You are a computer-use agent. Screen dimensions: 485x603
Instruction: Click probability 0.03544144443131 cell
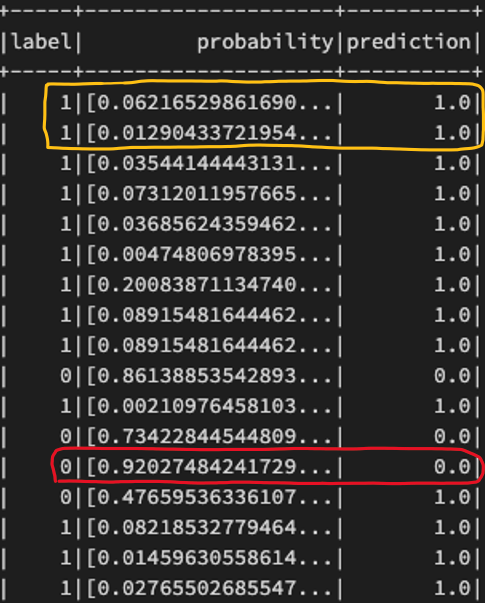click(x=209, y=163)
